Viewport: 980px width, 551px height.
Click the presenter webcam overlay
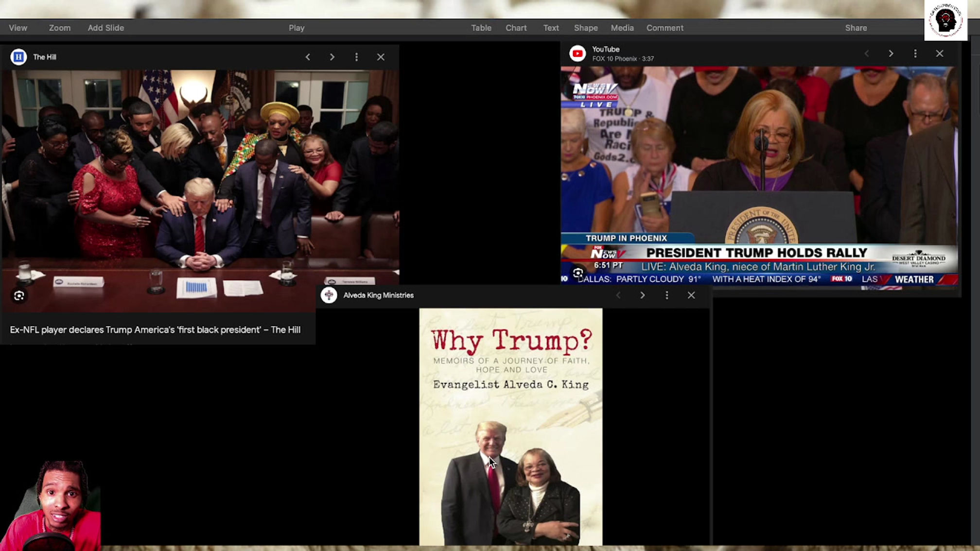(51, 505)
